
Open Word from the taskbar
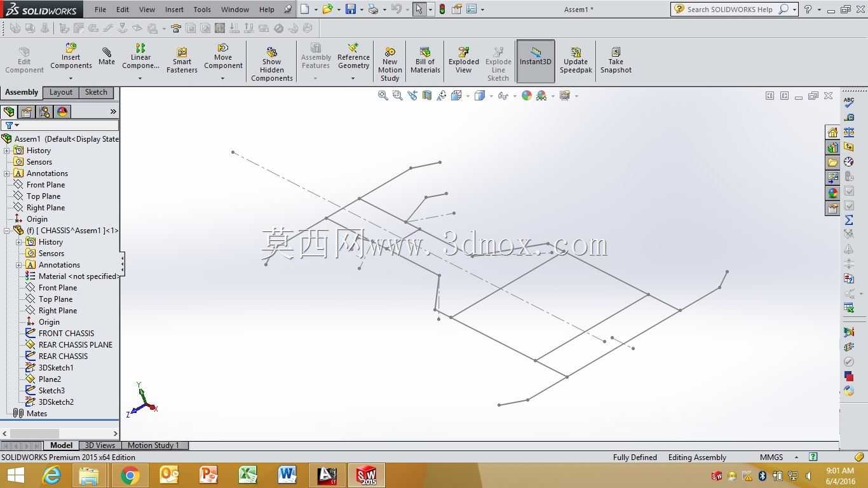[287, 475]
